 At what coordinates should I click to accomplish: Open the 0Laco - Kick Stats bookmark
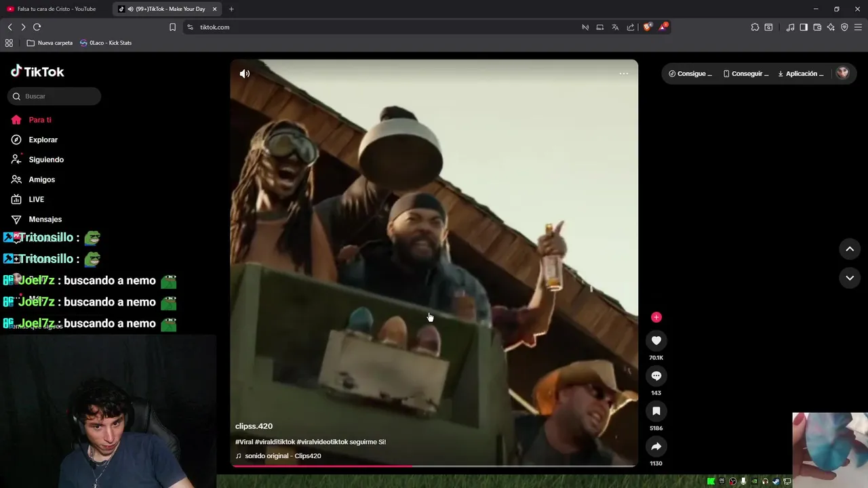coord(105,43)
